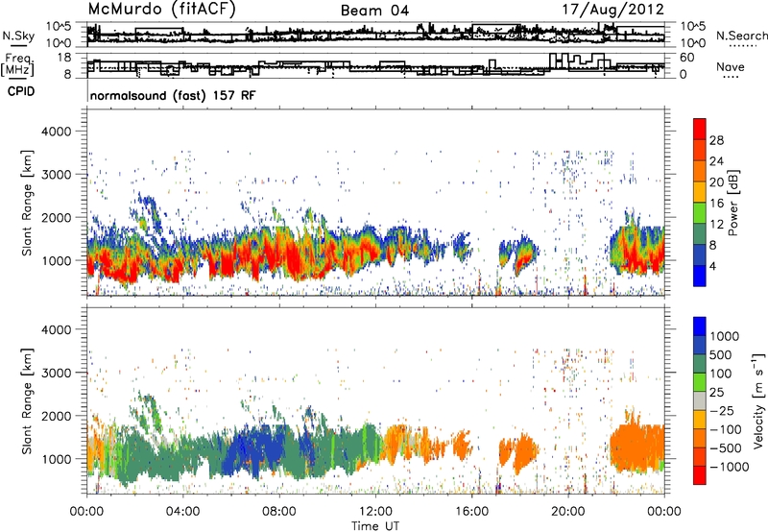Click the '-100' velocity colorbar label
This screenshot has width=768, height=532.
pos(726,429)
